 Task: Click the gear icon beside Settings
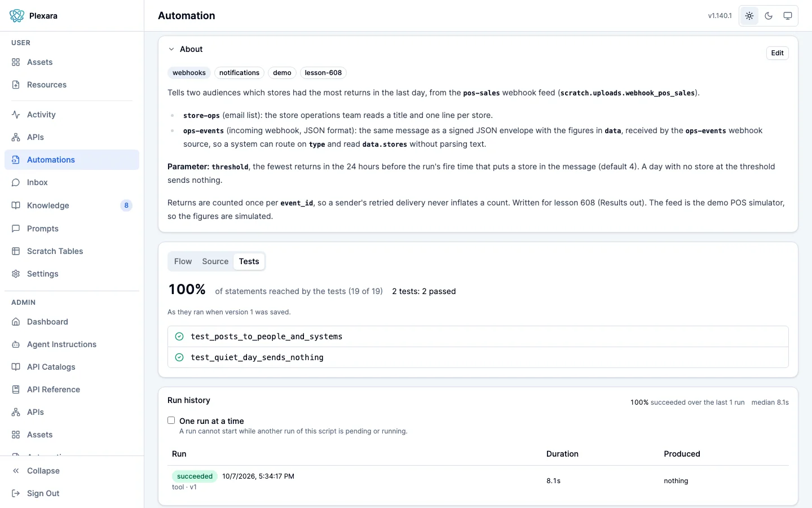[x=16, y=274]
